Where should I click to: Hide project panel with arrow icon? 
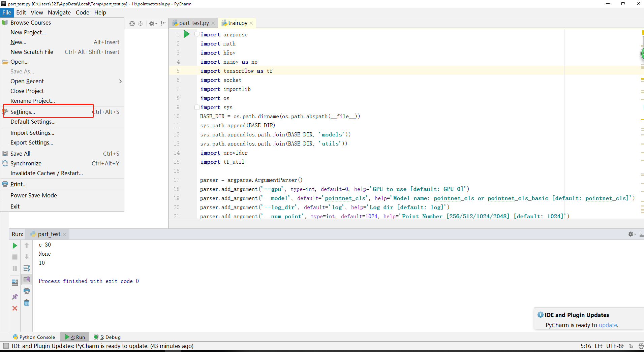(163, 24)
